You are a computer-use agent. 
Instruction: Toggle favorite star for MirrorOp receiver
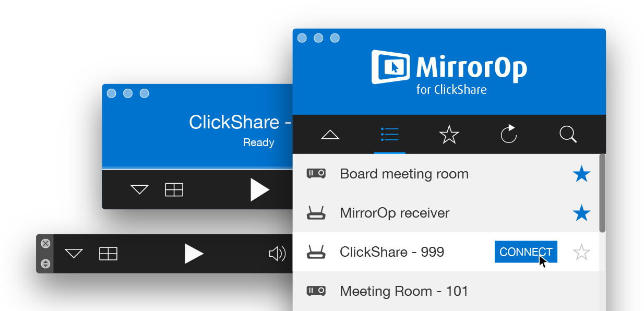(x=581, y=213)
